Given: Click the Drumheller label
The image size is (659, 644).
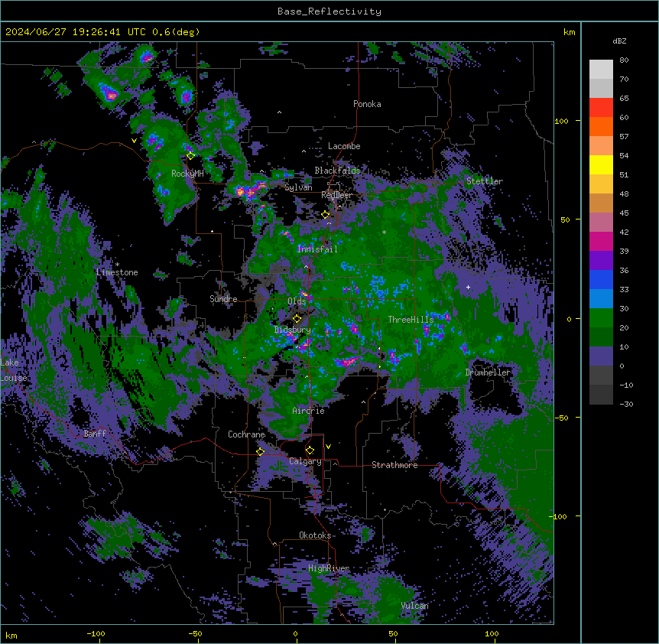Looking at the screenshot, I should pyautogui.click(x=489, y=372).
